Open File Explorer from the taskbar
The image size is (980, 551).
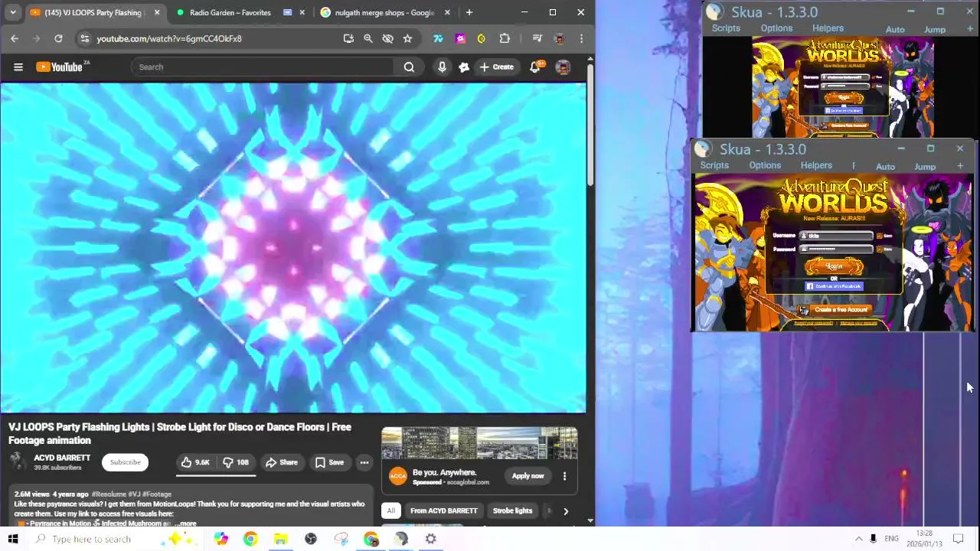tap(280, 539)
